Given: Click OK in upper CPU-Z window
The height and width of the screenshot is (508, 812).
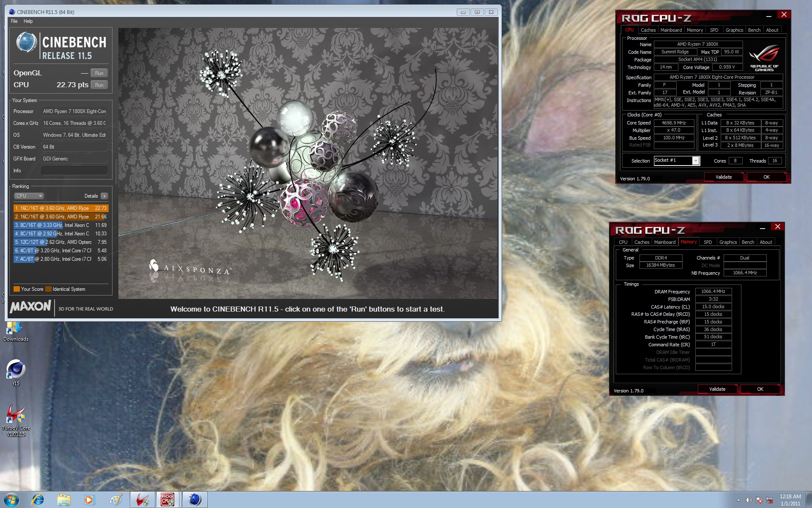Looking at the screenshot, I should pyautogui.click(x=766, y=177).
